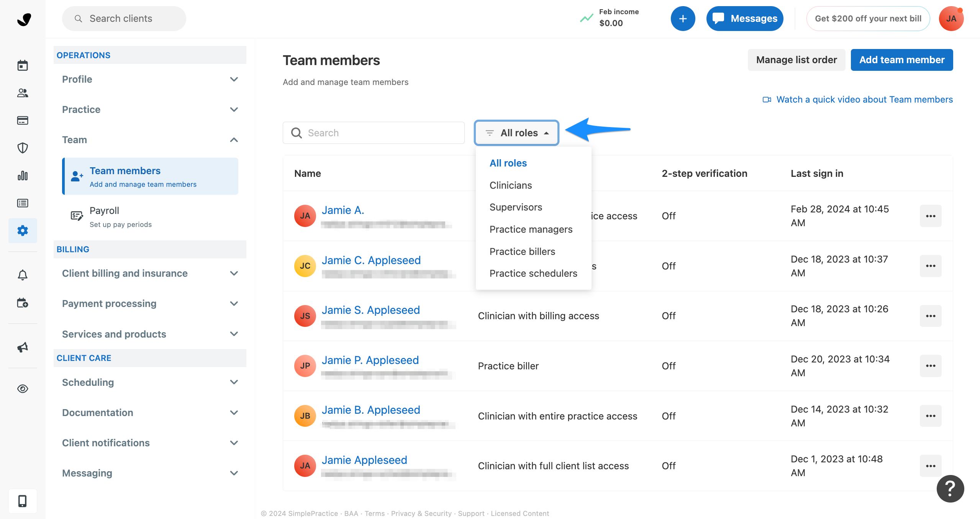Open more options for Jamie C. Appleseed

(931, 266)
